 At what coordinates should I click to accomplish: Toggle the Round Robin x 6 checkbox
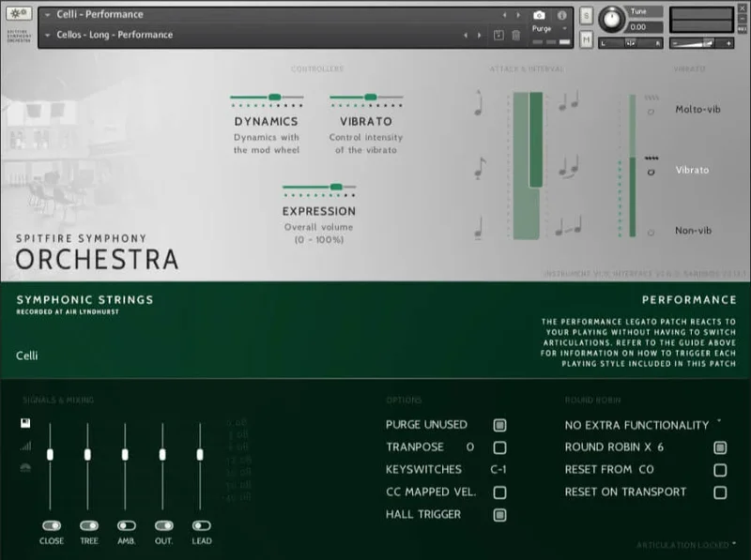pos(720,447)
